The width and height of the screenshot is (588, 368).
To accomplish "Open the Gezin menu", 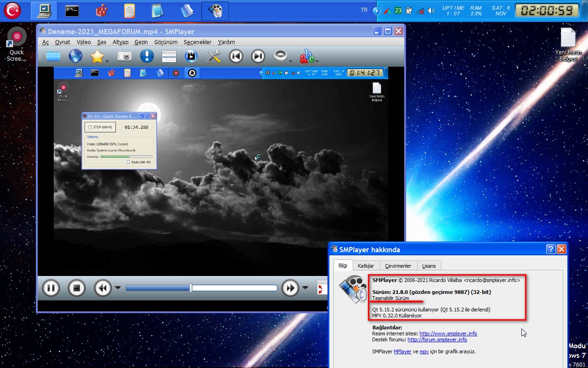I will [141, 42].
